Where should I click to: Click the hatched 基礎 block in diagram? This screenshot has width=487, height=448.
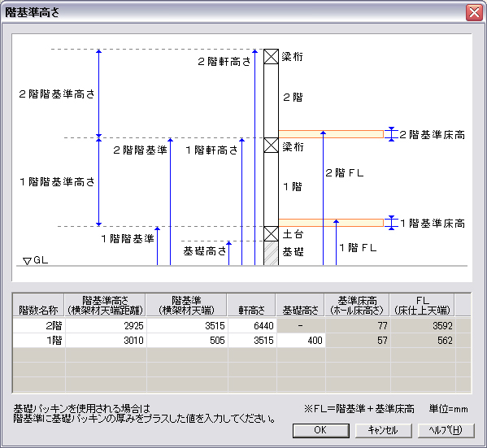click(x=271, y=253)
